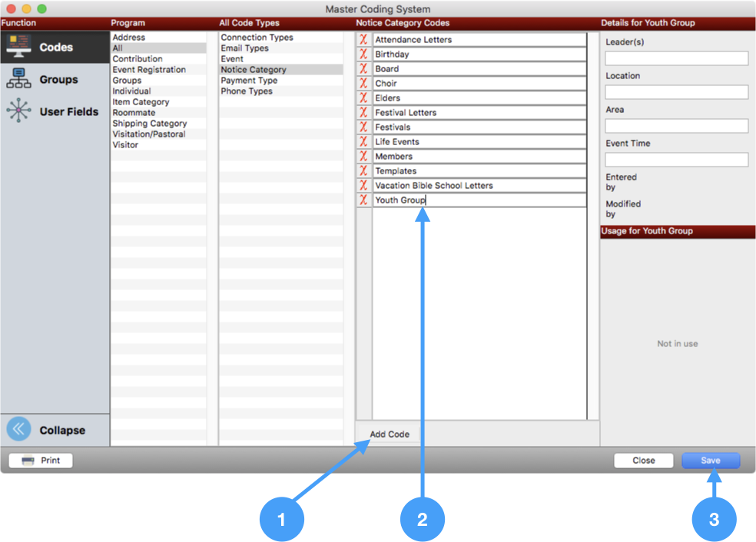This screenshot has width=756, height=542.
Task: Select Item Category program
Action: point(158,101)
